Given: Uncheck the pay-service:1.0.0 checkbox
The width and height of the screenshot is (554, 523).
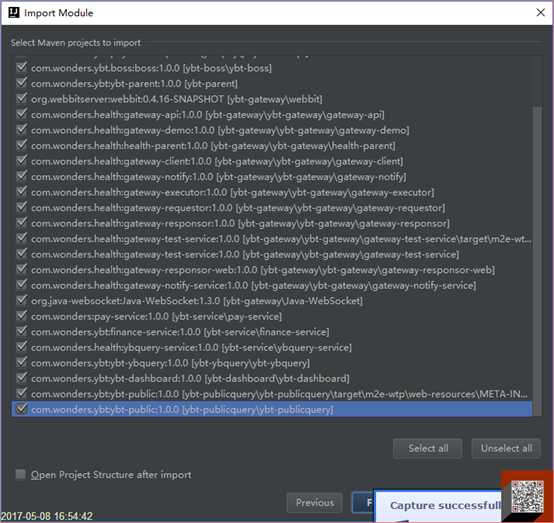Looking at the screenshot, I should tap(22, 316).
